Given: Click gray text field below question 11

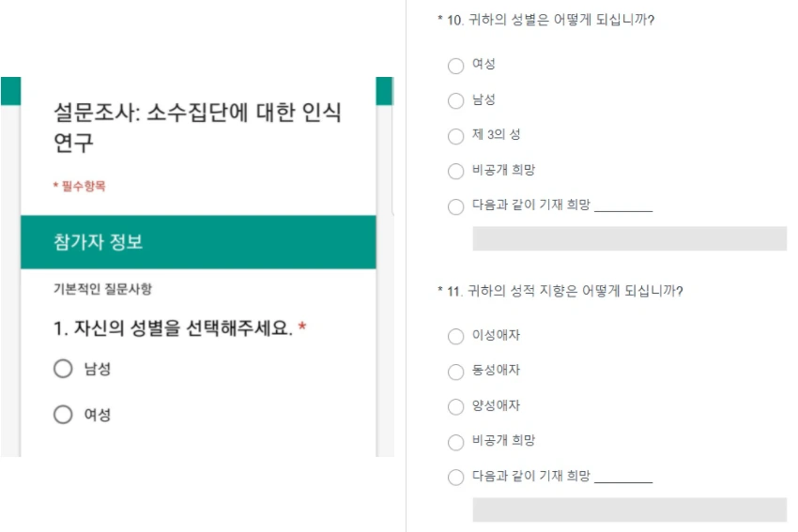Looking at the screenshot, I should 630,509.
